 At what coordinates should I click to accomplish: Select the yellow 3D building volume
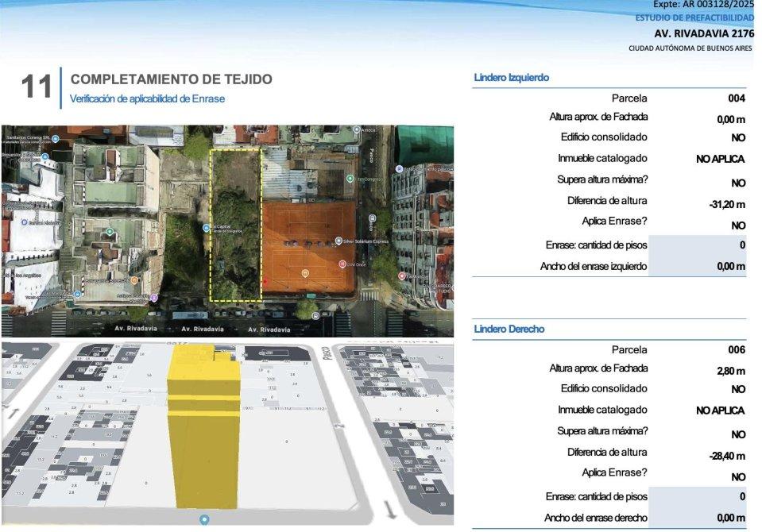[203, 429]
